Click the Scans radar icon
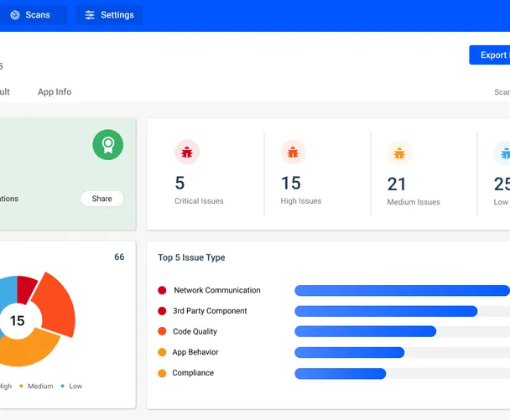510x420 pixels. (15, 15)
